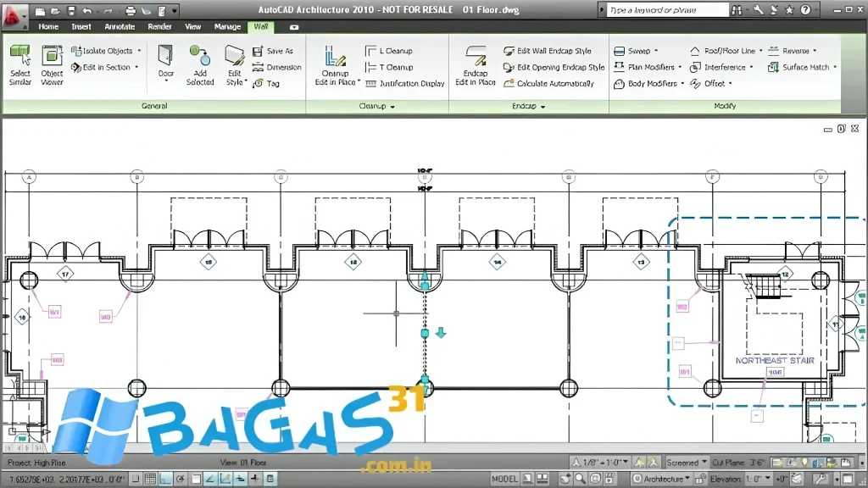Toggle Dynamic UCS in status bar
The width and height of the screenshot is (868, 488).
coord(225,480)
